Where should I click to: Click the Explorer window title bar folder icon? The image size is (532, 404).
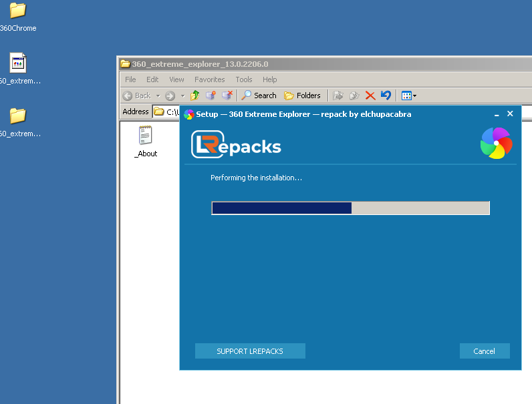126,63
